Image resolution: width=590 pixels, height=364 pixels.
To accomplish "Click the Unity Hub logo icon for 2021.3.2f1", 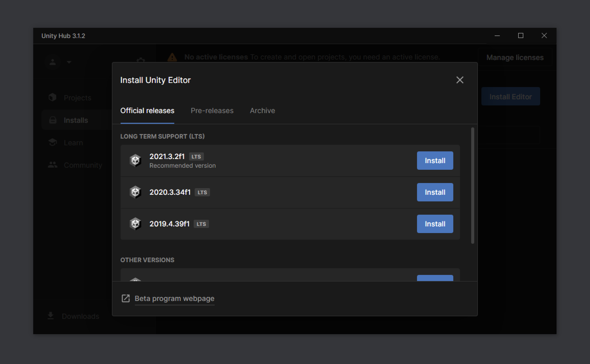I will pyautogui.click(x=136, y=160).
